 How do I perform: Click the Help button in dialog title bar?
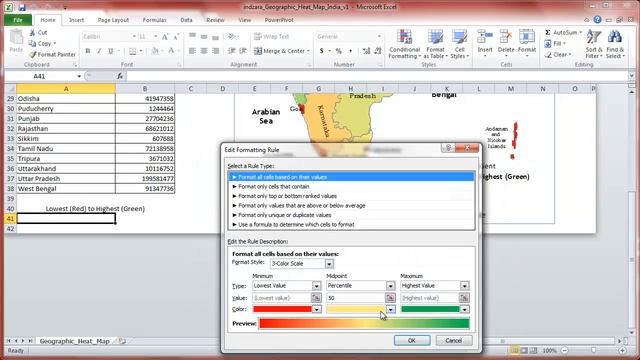[x=448, y=148]
